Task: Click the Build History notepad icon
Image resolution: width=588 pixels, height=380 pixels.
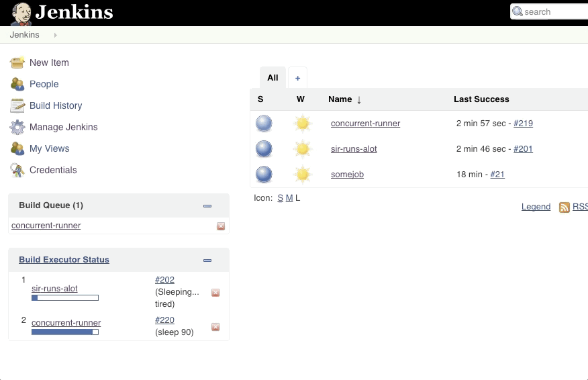Action: click(17, 106)
